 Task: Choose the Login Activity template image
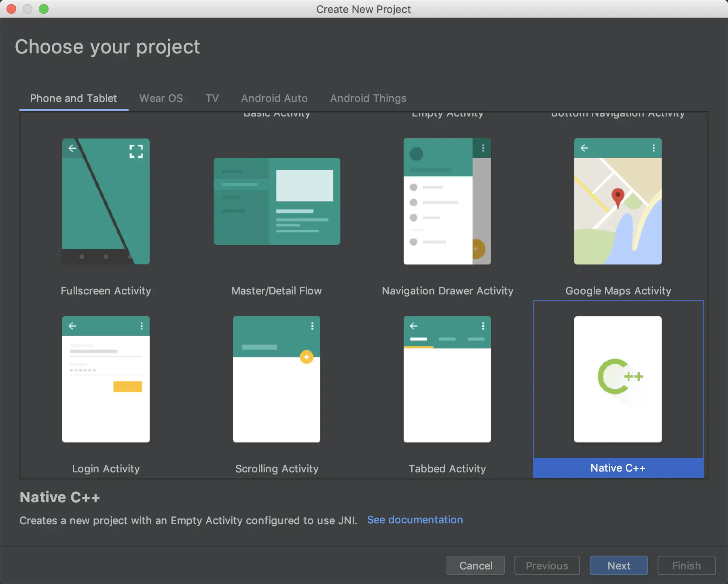[x=106, y=379]
